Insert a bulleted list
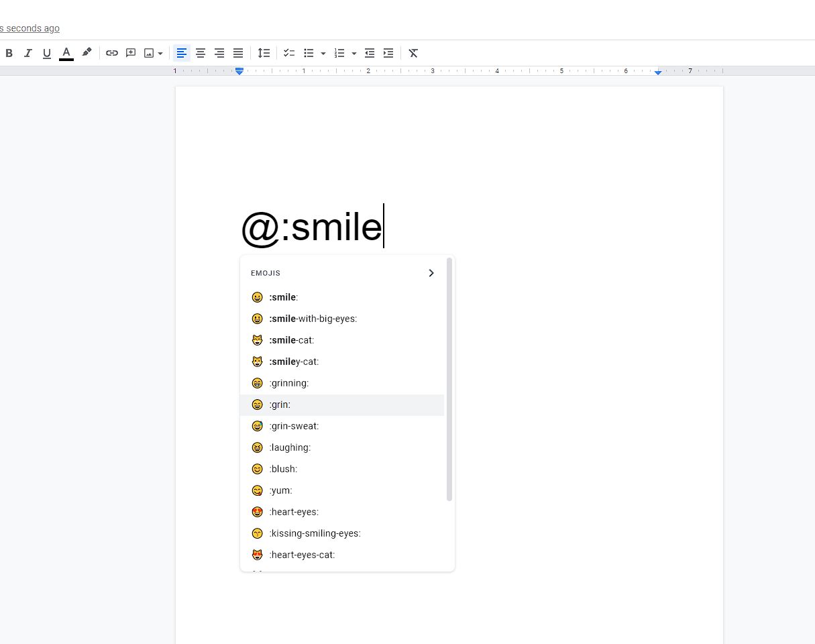 [309, 53]
